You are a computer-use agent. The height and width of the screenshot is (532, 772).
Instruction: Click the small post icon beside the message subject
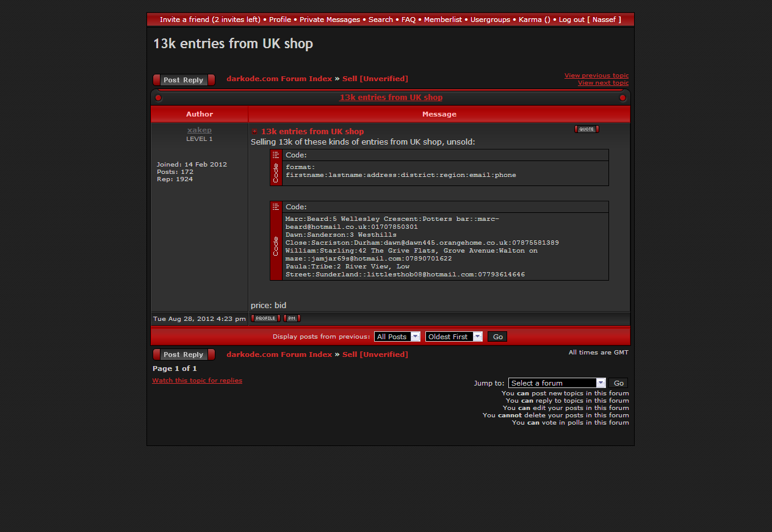pyautogui.click(x=255, y=132)
